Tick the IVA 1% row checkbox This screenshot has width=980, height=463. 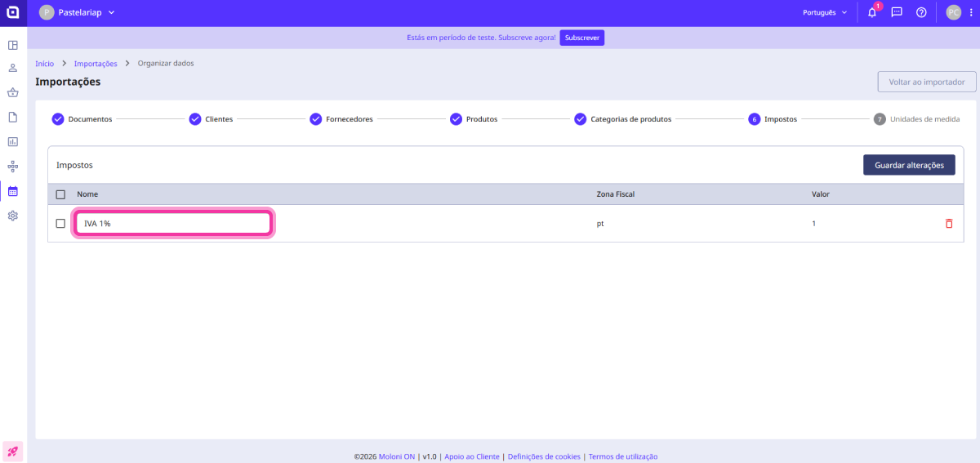point(60,224)
